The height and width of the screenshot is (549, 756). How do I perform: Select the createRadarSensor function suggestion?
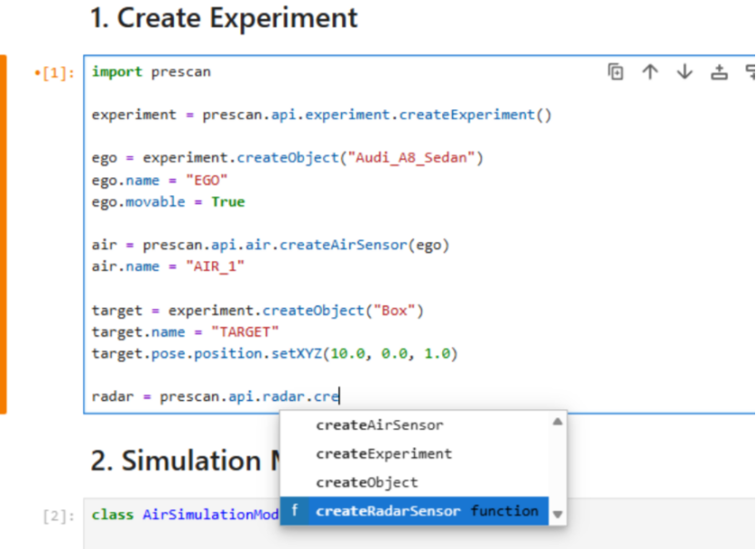[414, 511]
